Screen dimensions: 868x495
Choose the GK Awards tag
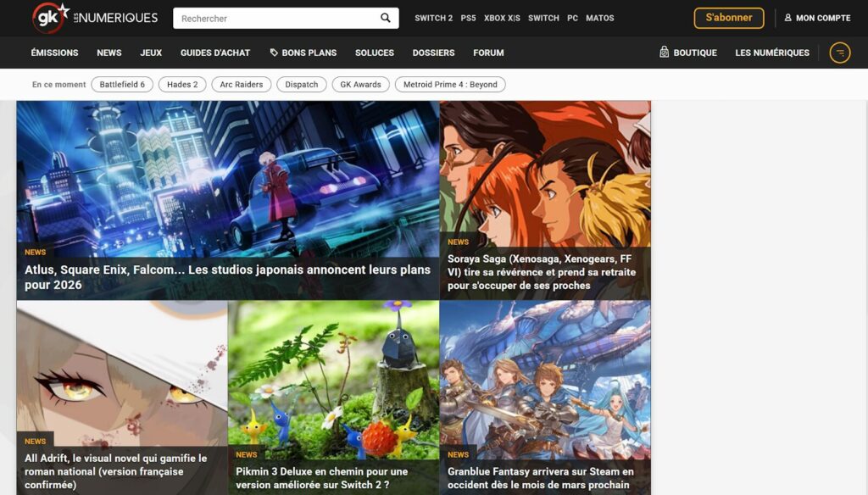[x=360, y=85]
